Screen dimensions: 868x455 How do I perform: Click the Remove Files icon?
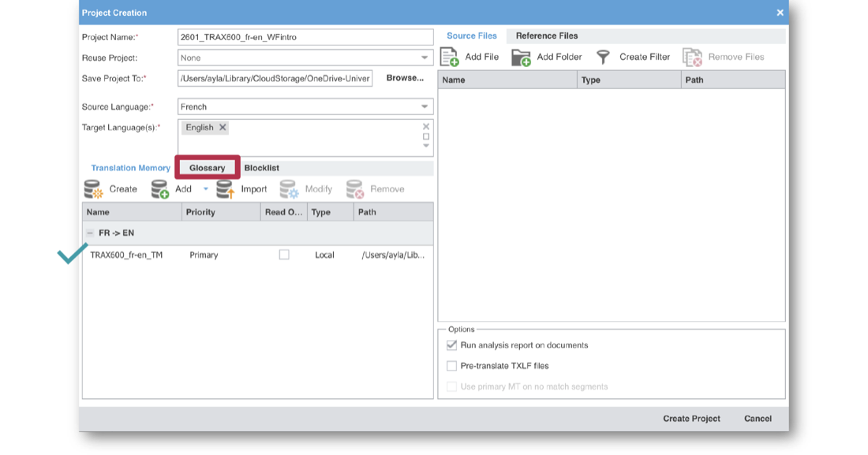692,57
